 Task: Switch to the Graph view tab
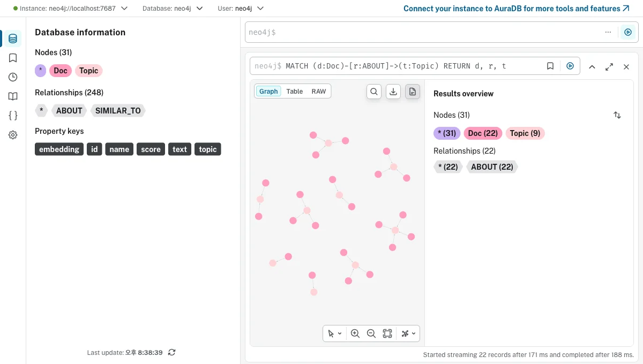(268, 92)
